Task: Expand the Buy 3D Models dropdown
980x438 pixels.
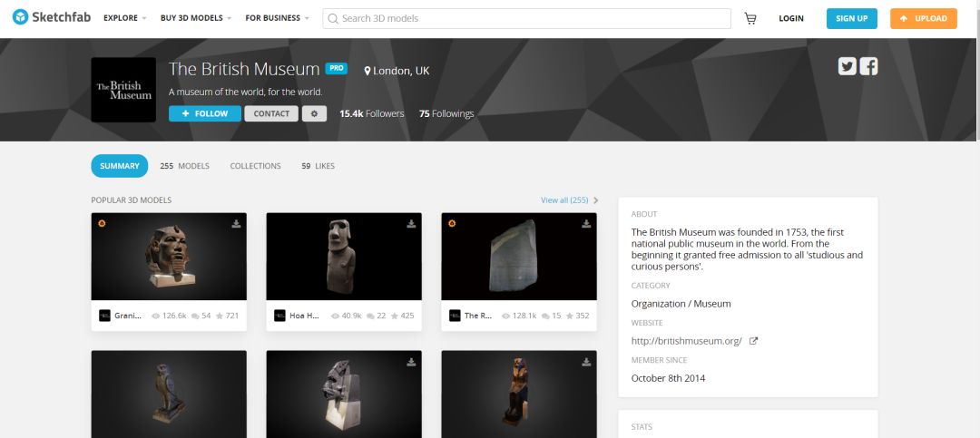Action: 196,18
